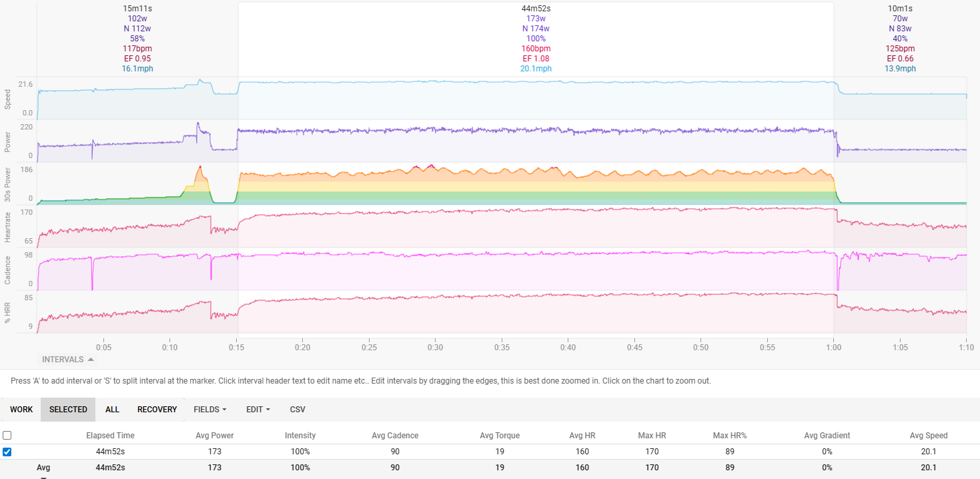Open the EDIT dropdown menu
Viewport: 980px width, 479px height.
coord(258,409)
